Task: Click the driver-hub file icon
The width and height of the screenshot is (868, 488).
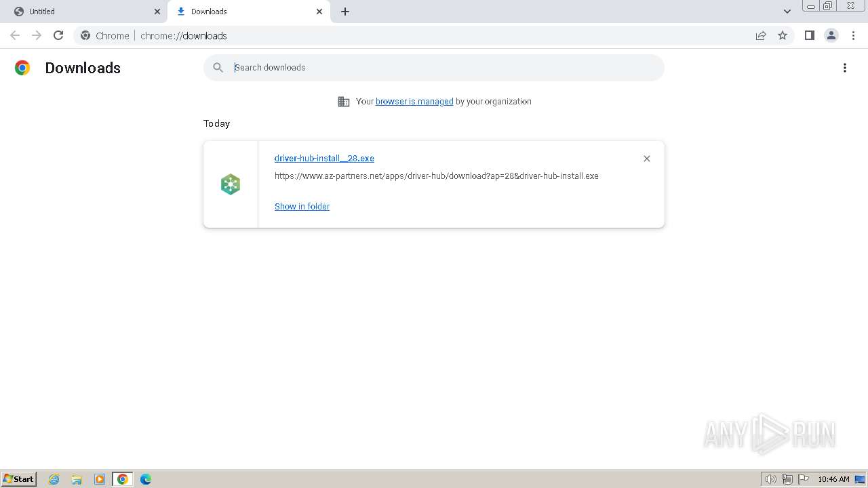Action: (231, 184)
